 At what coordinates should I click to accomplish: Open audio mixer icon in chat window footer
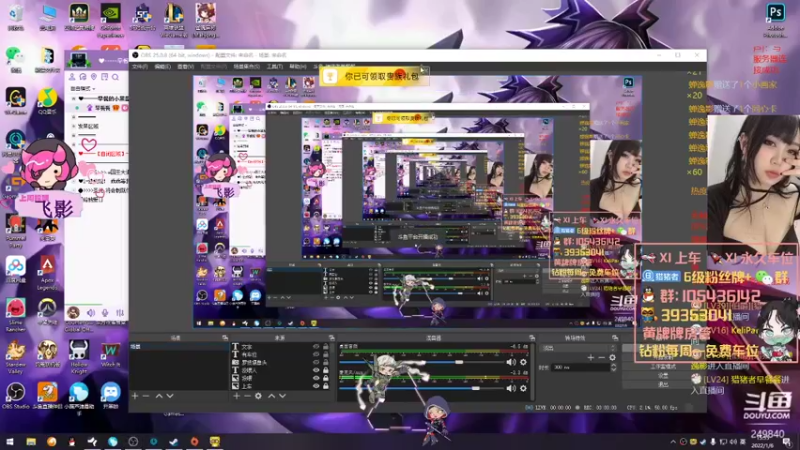click(x=119, y=313)
